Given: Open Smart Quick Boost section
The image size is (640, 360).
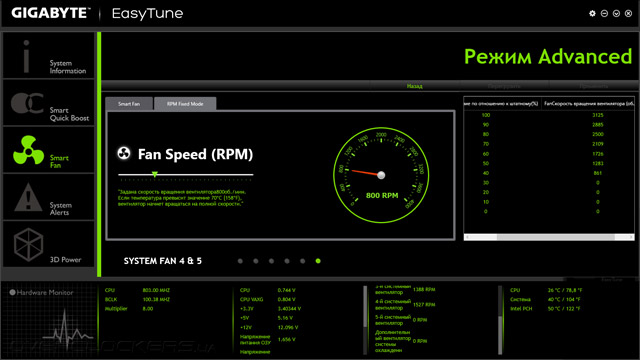Looking at the screenshot, I should pyautogui.click(x=49, y=103).
